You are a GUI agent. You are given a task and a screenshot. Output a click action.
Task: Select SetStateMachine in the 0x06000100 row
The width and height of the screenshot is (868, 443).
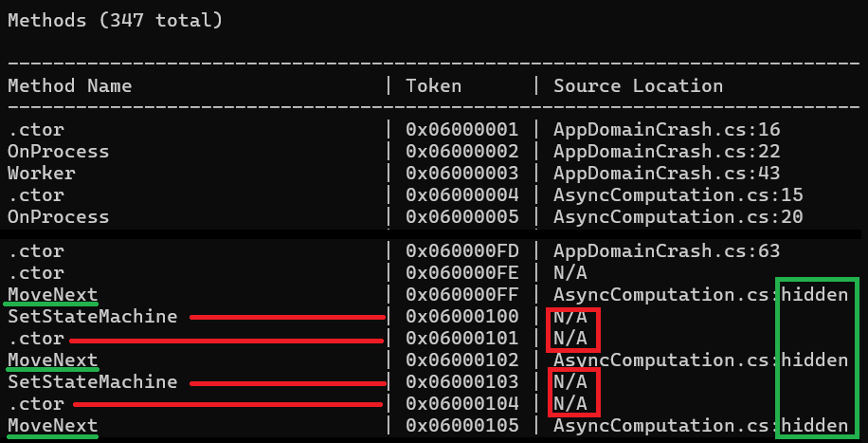[x=92, y=317]
